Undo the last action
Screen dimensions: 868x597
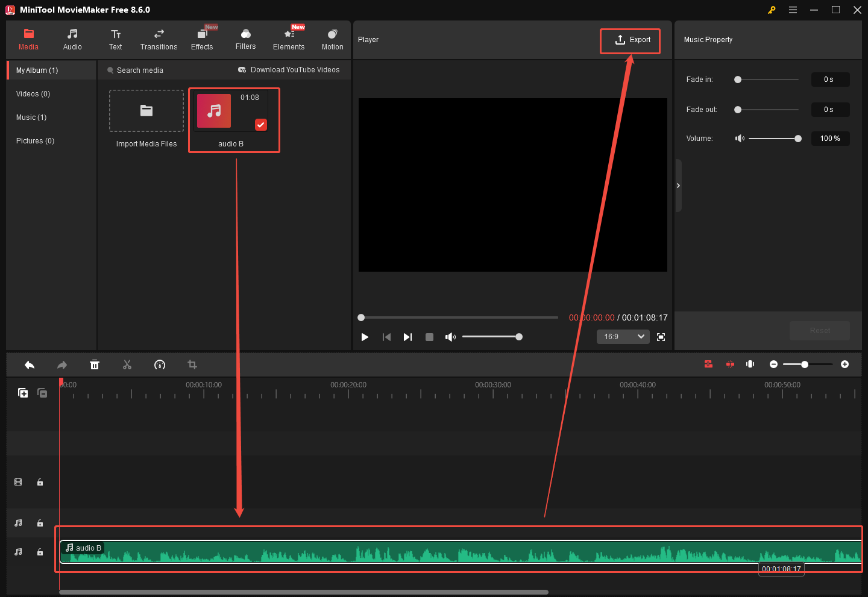point(30,364)
